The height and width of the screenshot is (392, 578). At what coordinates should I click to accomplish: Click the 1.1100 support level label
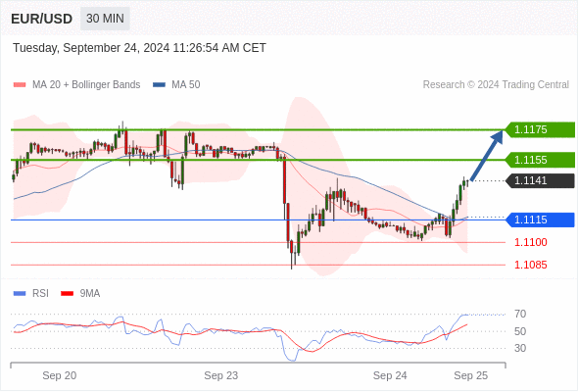(531, 242)
